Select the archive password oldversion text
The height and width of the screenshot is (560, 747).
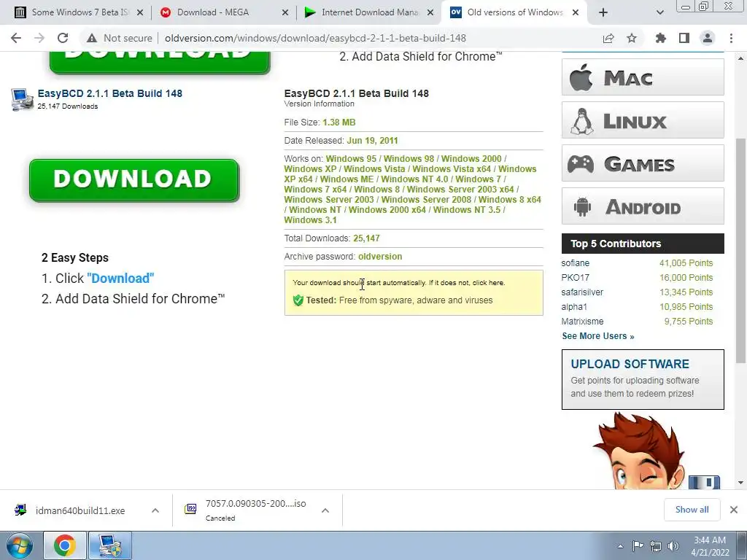coord(380,256)
